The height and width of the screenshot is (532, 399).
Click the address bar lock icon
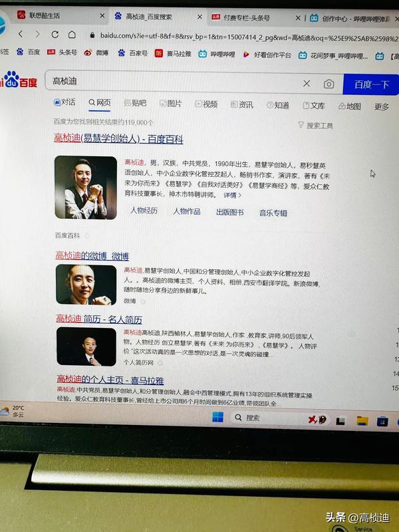click(x=92, y=35)
